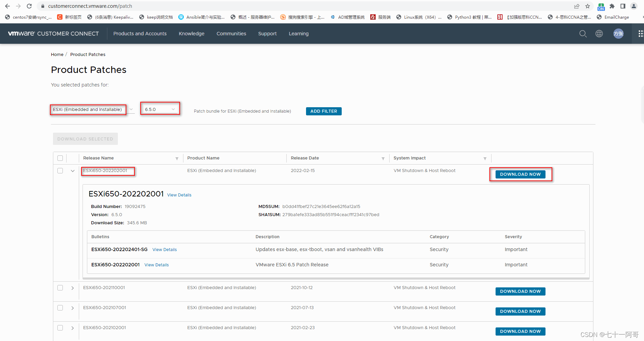The height and width of the screenshot is (341, 644).
Task: Open the Learning menu
Action: (299, 34)
